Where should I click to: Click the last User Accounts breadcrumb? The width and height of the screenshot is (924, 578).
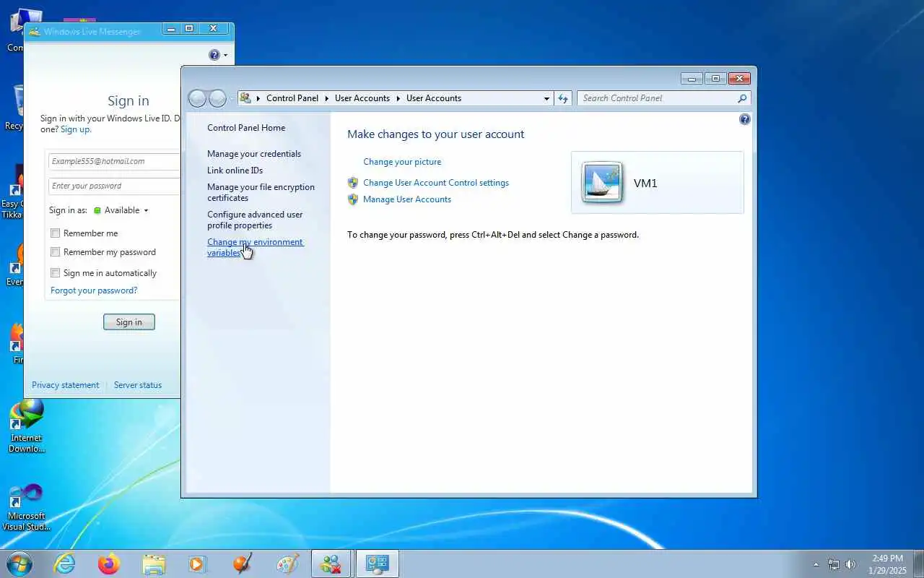coord(434,98)
